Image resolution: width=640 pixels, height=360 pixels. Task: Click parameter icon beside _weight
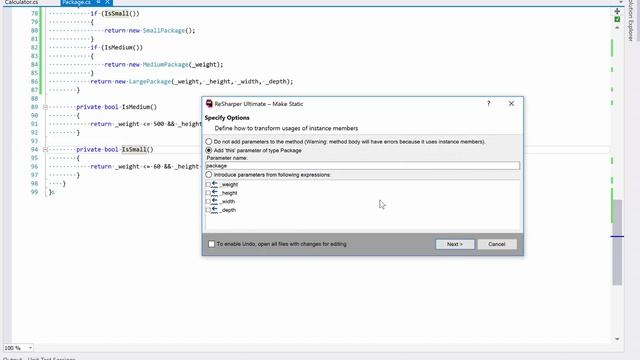pos(215,184)
